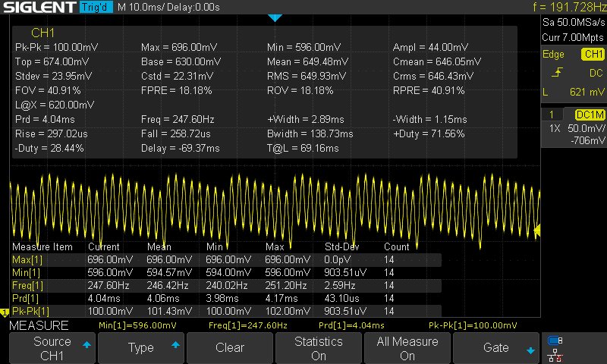This screenshot has width=607, height=364.
Task: Click the T@L = 69.16ms measurement
Action: coord(303,149)
